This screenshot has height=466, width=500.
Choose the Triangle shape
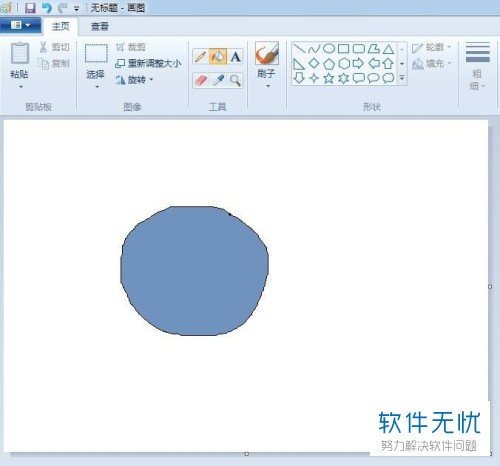(x=388, y=49)
